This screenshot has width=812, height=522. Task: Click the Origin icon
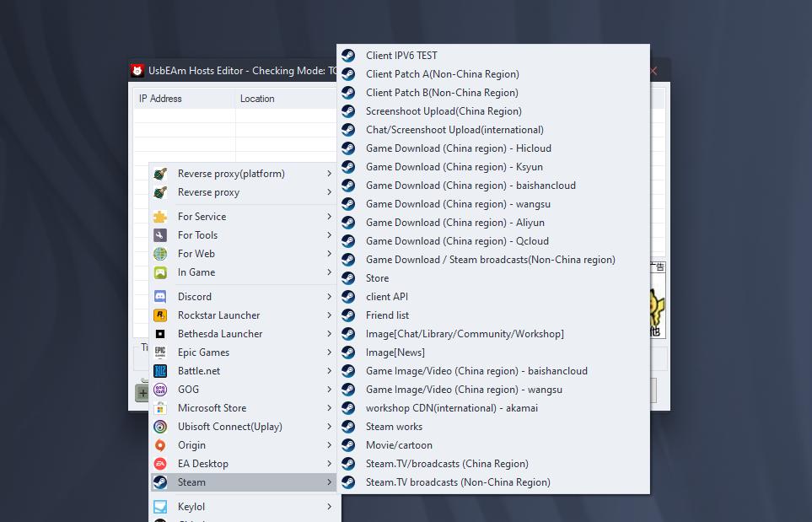tap(160, 445)
